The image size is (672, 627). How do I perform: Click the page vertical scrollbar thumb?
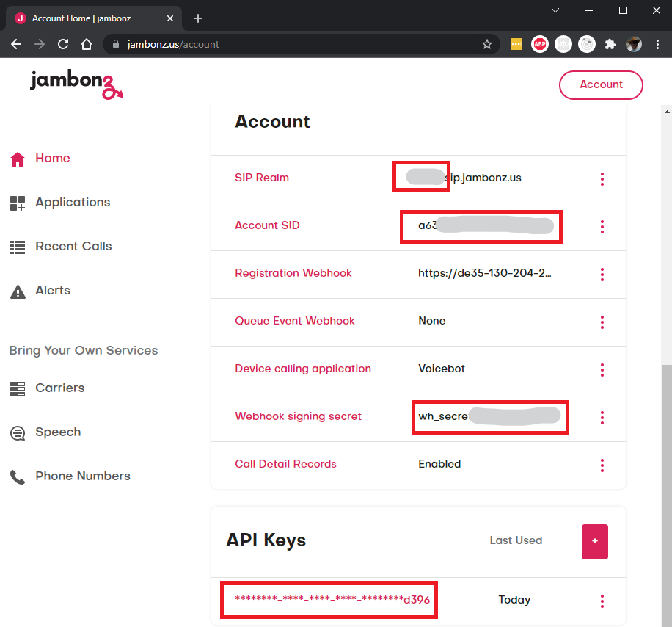pos(667,496)
